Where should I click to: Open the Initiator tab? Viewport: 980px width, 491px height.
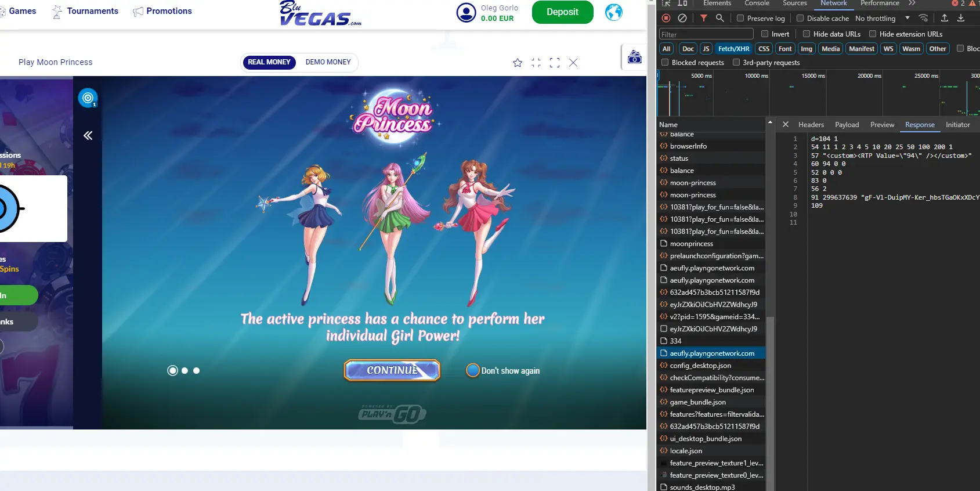(x=958, y=125)
